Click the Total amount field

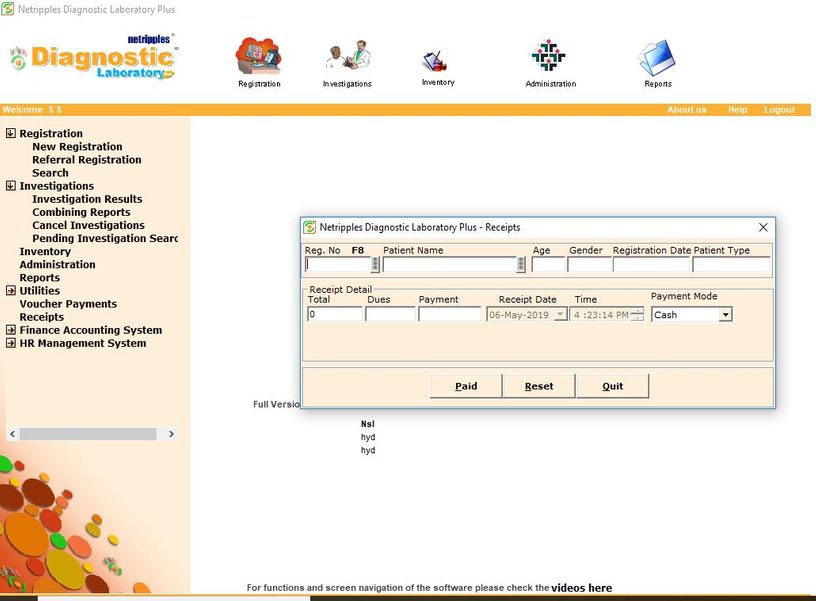coord(335,314)
